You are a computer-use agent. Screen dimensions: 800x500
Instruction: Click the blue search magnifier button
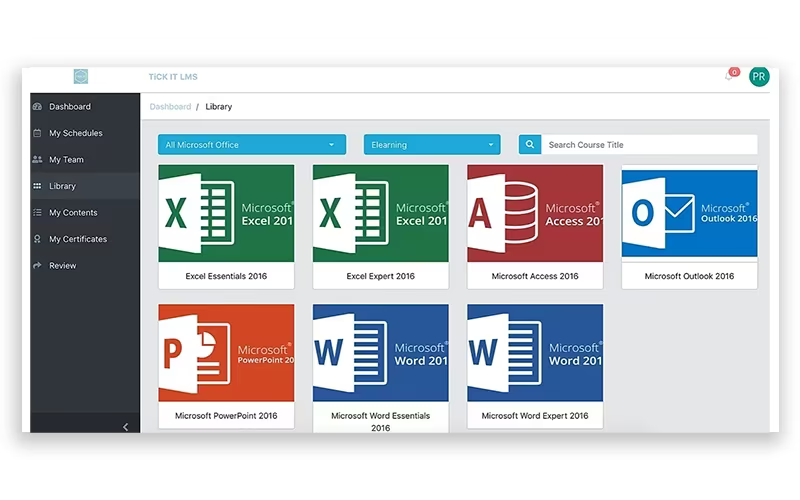530,144
